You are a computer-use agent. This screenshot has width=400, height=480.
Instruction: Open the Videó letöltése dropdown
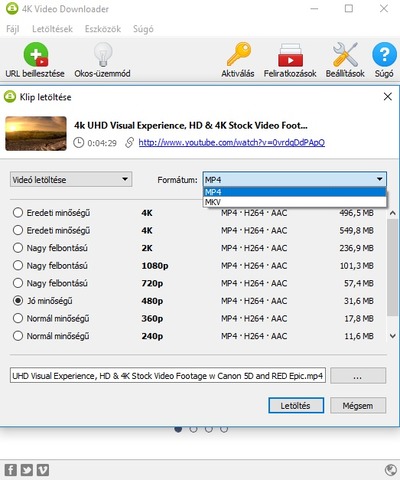(71, 179)
